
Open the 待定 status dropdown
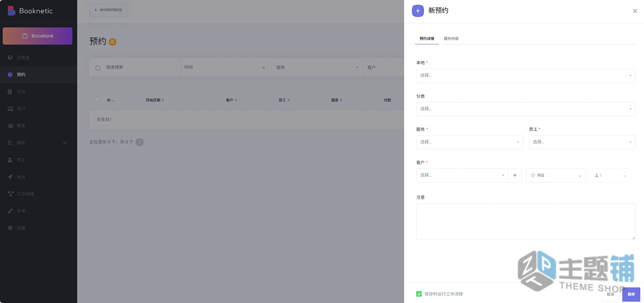[x=556, y=176]
